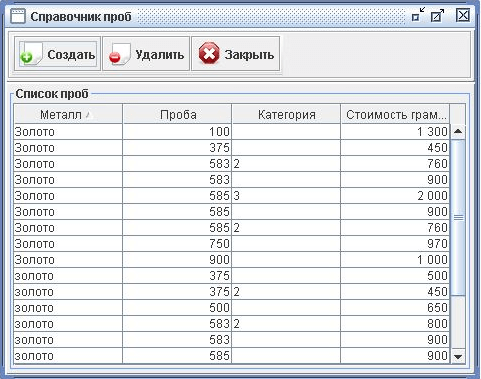Click the window icon in the title bar
This screenshot has width=481, height=379.
tap(18, 16)
